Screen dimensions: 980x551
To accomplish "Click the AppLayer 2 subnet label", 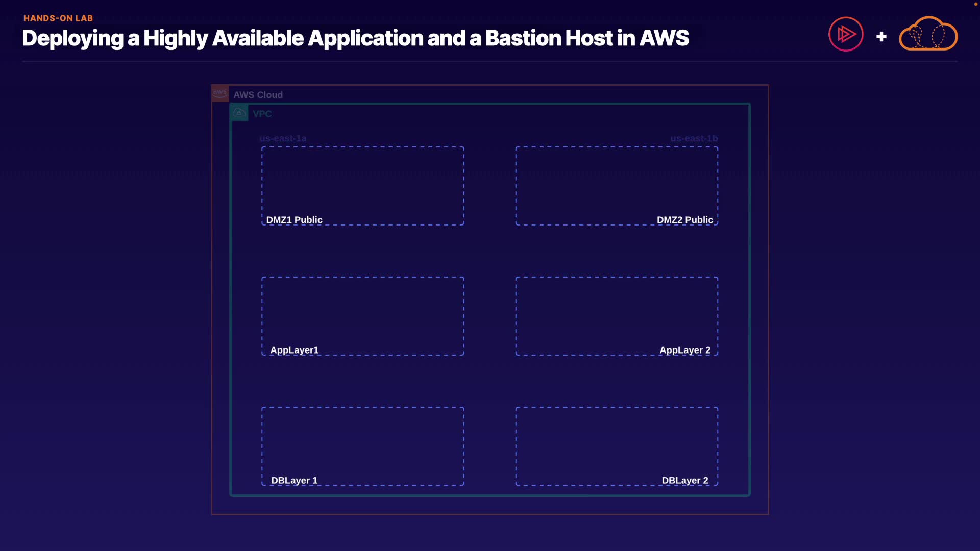I will (684, 350).
